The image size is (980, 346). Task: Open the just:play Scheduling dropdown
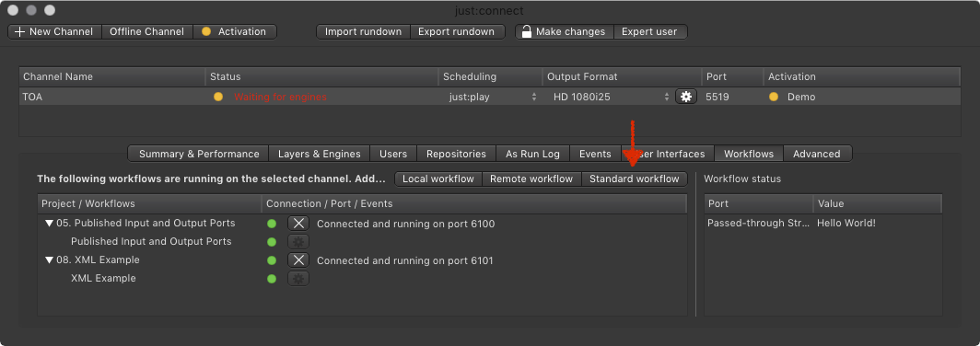click(492, 97)
